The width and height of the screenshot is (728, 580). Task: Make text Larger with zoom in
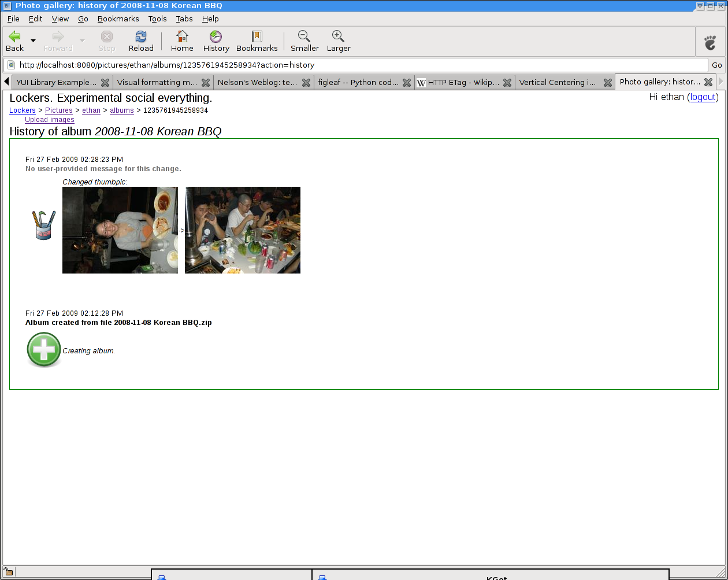tap(339, 42)
